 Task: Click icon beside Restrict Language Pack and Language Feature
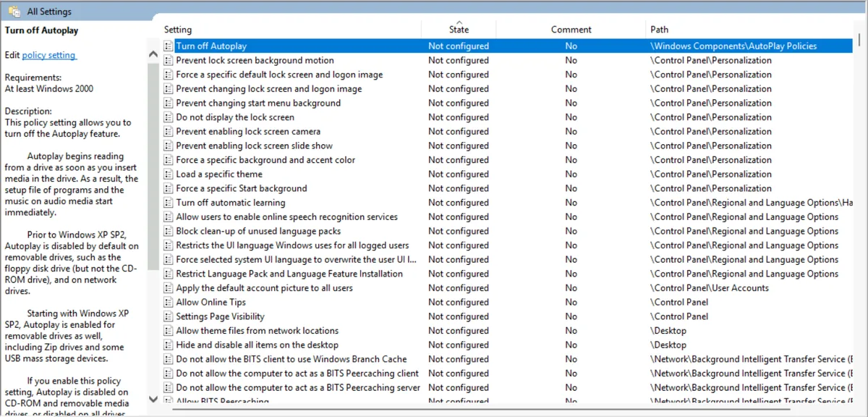pyautogui.click(x=168, y=274)
